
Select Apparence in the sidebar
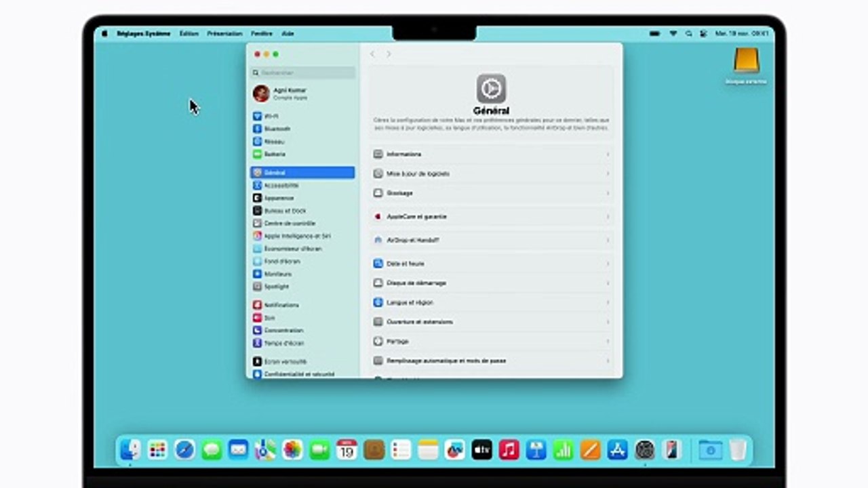(302, 198)
